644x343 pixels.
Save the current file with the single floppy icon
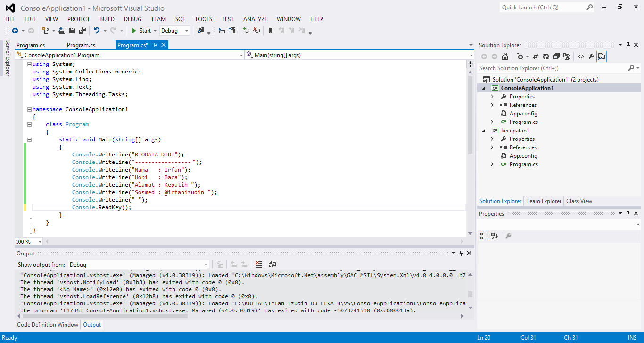pos(72,31)
